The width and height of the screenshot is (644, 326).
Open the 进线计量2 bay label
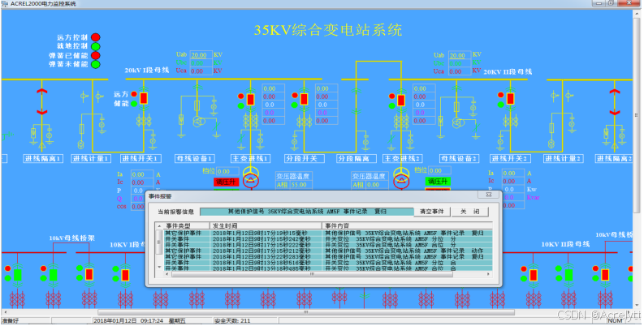[564, 159]
